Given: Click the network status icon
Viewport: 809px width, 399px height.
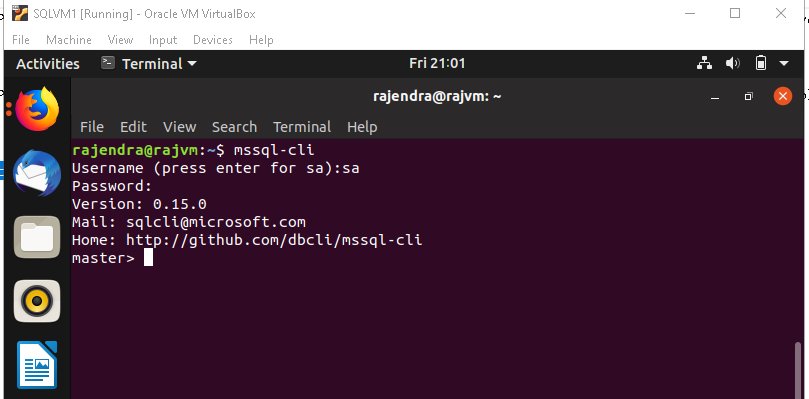Looking at the screenshot, I should (704, 63).
